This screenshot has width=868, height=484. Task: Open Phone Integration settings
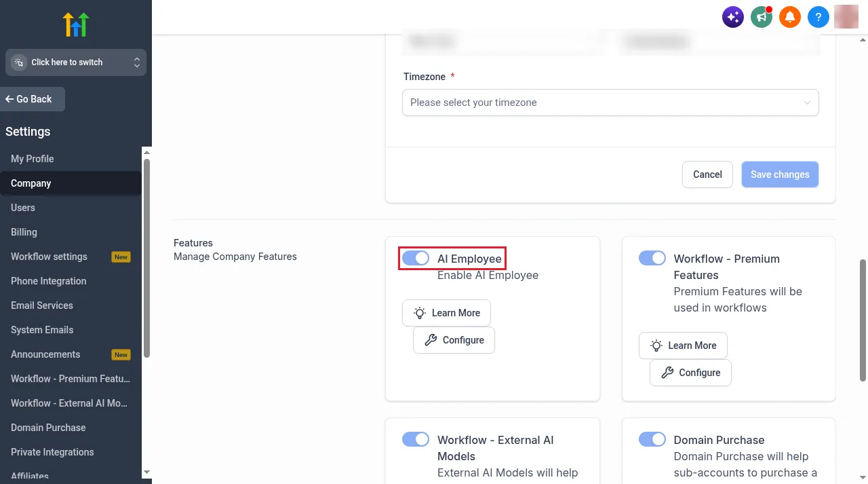[71, 281]
